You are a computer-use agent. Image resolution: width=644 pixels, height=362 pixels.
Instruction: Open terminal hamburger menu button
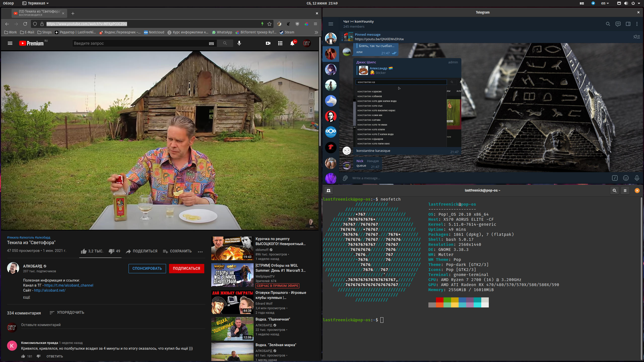tap(625, 191)
